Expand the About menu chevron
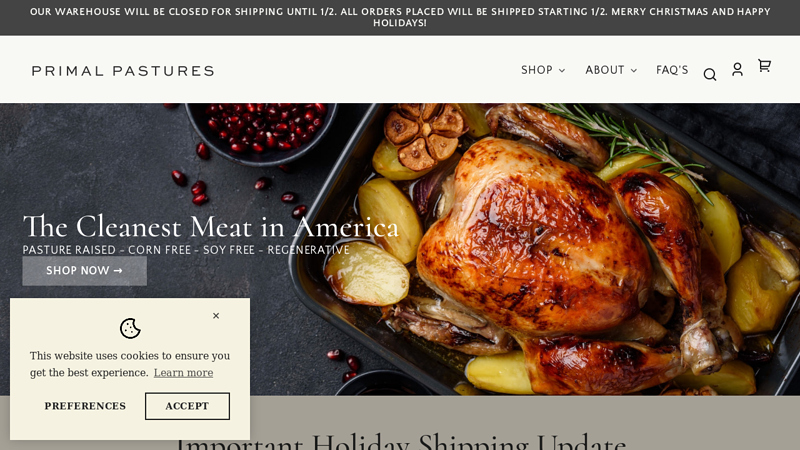Viewport: 800px width, 450px height. click(634, 70)
